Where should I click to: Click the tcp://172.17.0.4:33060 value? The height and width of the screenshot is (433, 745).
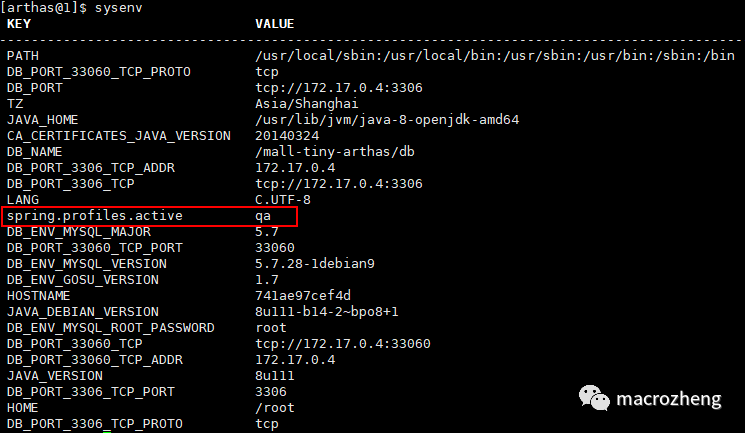point(343,344)
